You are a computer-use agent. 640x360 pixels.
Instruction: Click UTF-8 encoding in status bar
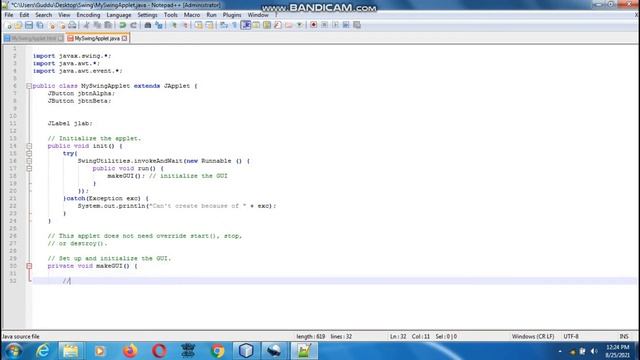tap(571, 336)
